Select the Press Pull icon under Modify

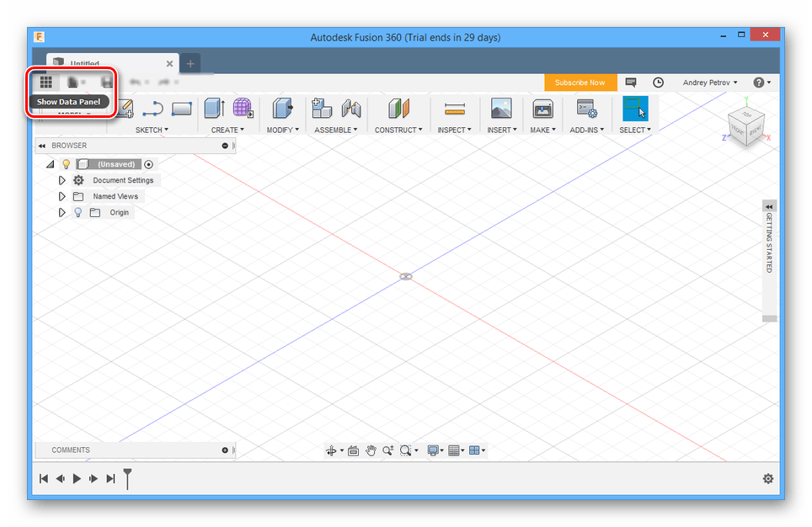282,109
